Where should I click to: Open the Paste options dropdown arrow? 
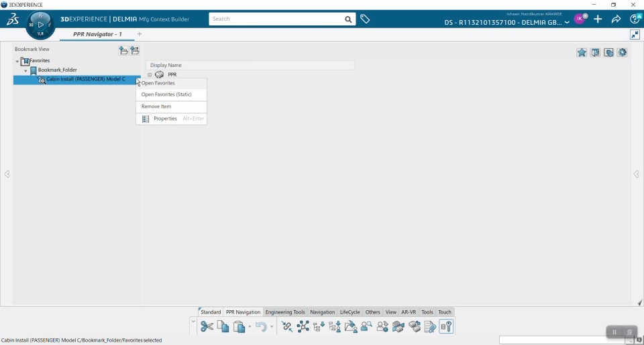(x=250, y=327)
